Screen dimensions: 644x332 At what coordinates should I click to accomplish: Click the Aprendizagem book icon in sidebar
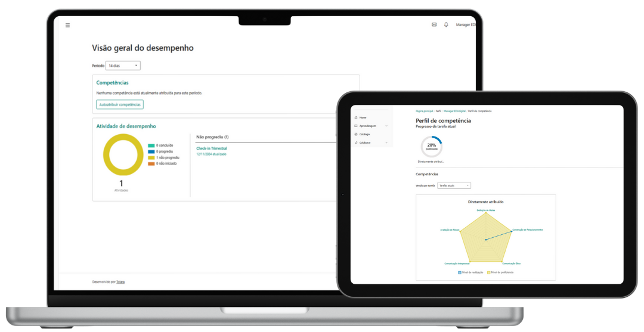point(356,126)
